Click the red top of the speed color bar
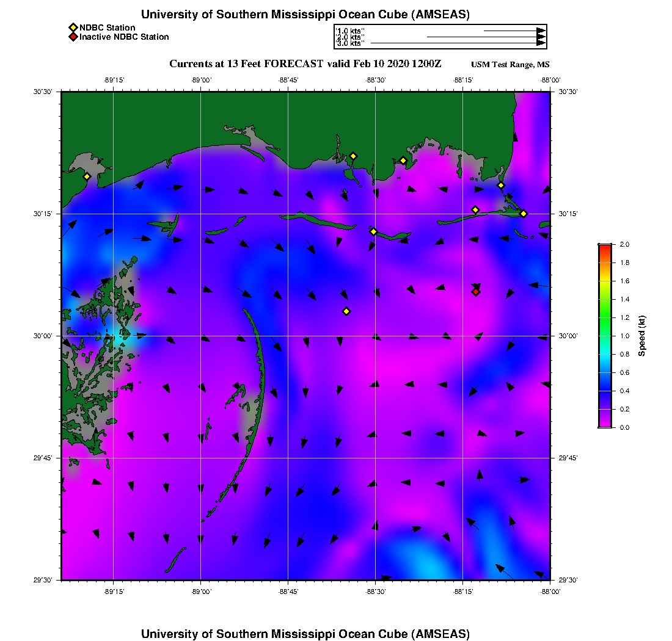 pyautogui.click(x=604, y=247)
